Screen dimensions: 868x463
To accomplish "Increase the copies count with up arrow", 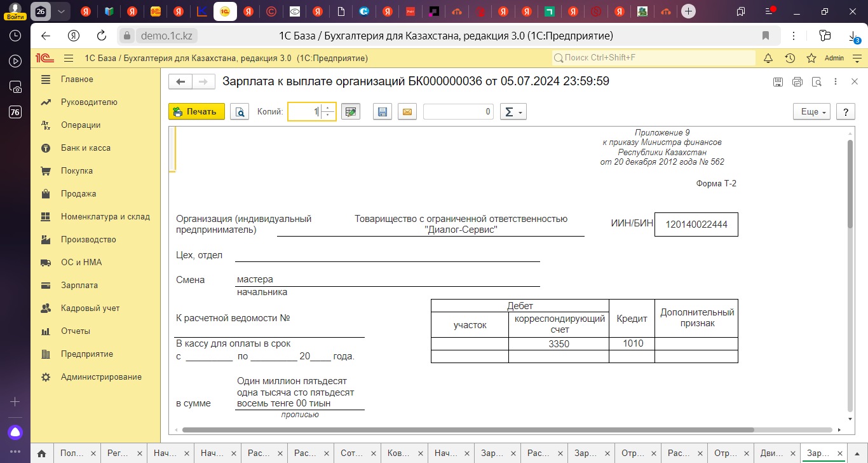I will tap(327, 108).
